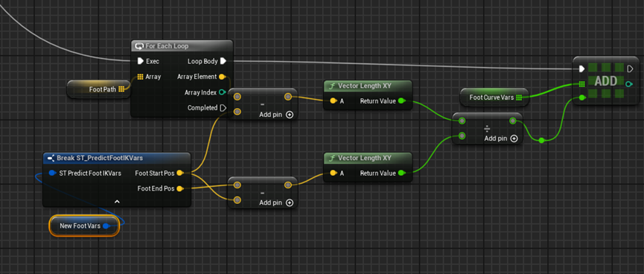Click the ADD node target array input pin
The height and width of the screenshot is (274, 644).
[581, 84]
